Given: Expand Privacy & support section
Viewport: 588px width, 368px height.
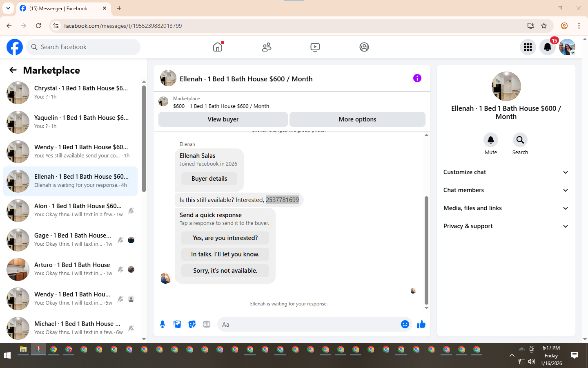Looking at the screenshot, I should click(x=506, y=226).
